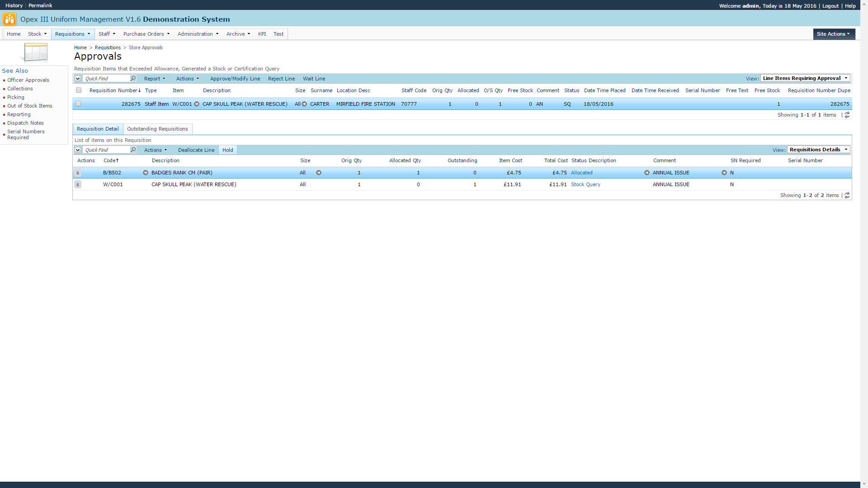This screenshot has height=488, width=868.
Task: Open the Purchase Orders menu
Action: (146, 34)
